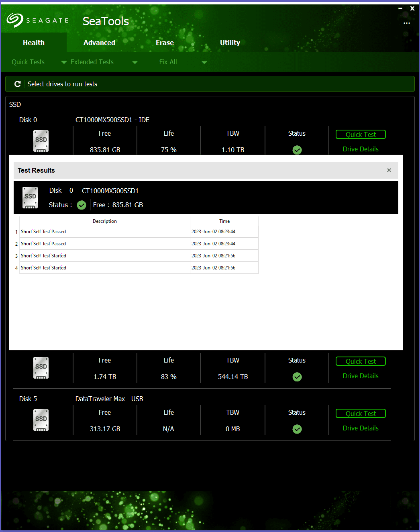Click row 1 time '2023-Jun-02 08:23:44'
Viewport: 420px width, 532px height.
click(213, 232)
